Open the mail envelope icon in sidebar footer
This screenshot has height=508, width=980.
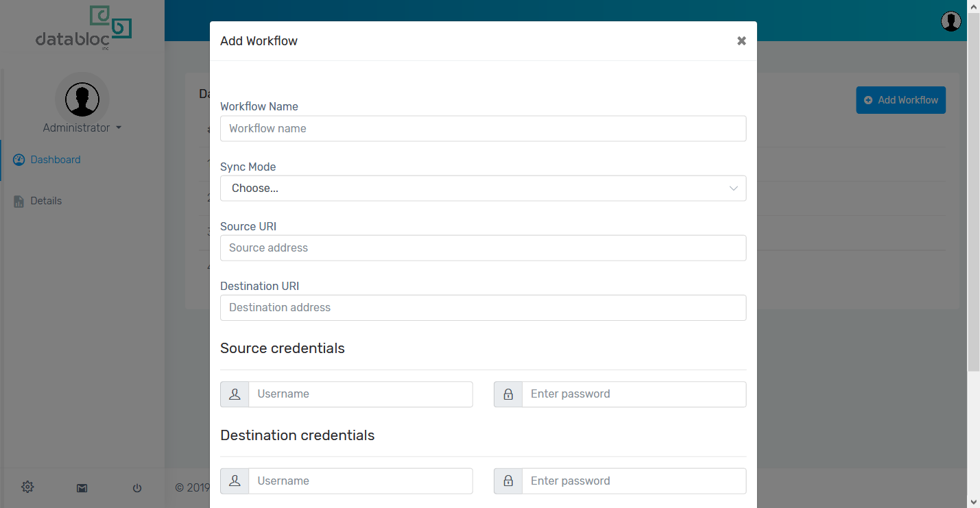(x=82, y=488)
